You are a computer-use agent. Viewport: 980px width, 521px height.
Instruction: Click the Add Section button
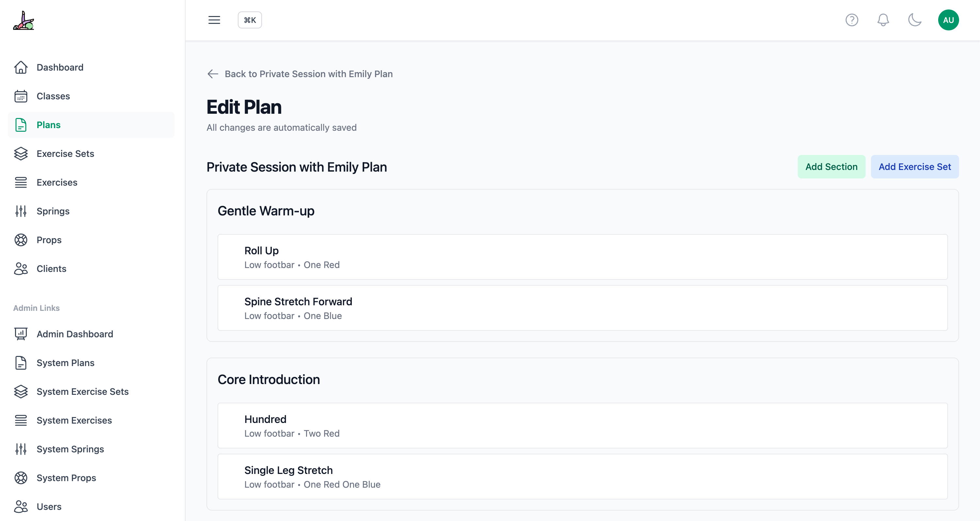(831, 167)
